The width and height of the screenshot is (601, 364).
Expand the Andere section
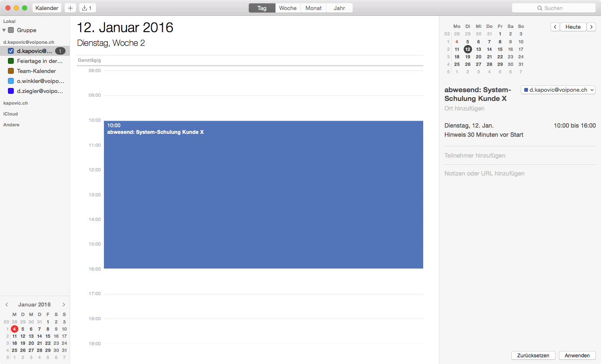[x=11, y=125]
